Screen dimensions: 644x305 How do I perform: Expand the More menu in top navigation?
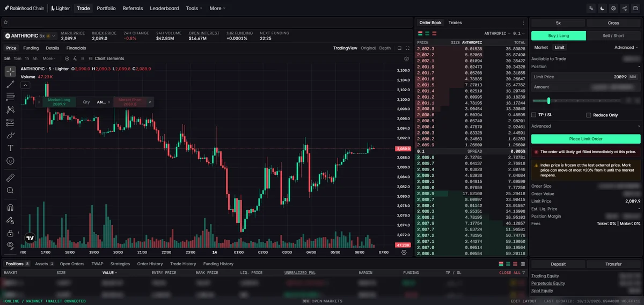(x=217, y=8)
